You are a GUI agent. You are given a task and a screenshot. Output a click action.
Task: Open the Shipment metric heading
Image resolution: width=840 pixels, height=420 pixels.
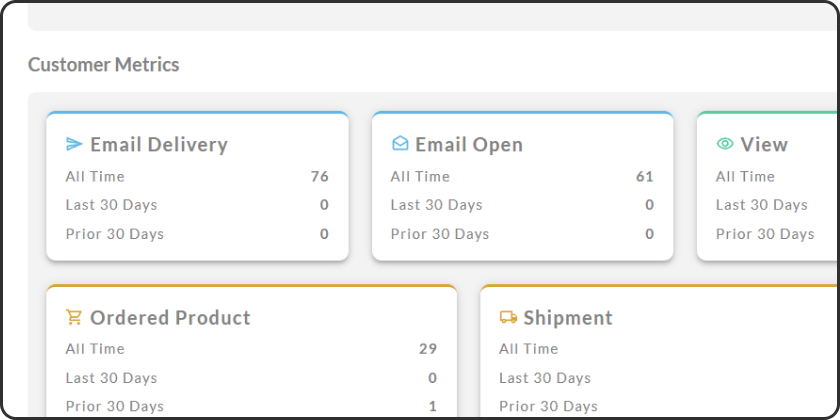coord(568,318)
